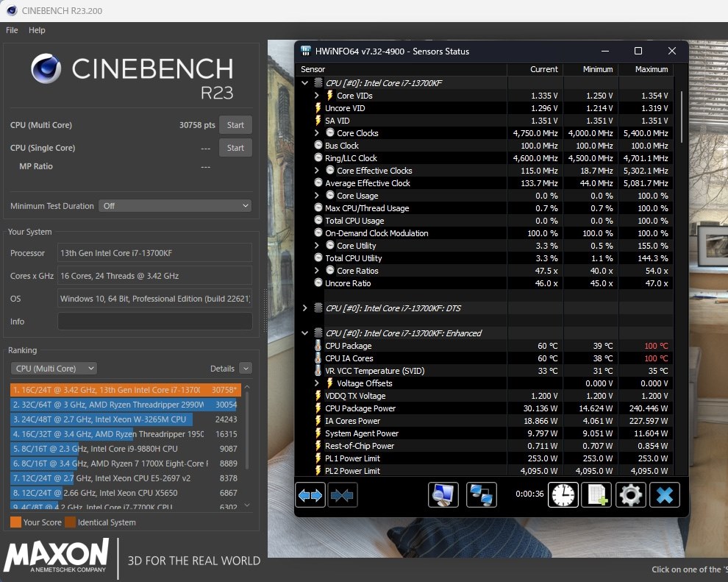Image resolution: width=728 pixels, height=582 pixels.
Task: Click the Bus Clock gauge icon
Action: pos(318,146)
